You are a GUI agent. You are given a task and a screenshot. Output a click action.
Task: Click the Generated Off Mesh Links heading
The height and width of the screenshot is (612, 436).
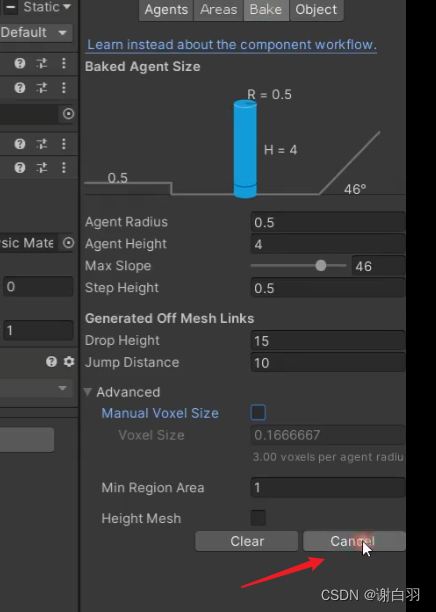click(169, 318)
